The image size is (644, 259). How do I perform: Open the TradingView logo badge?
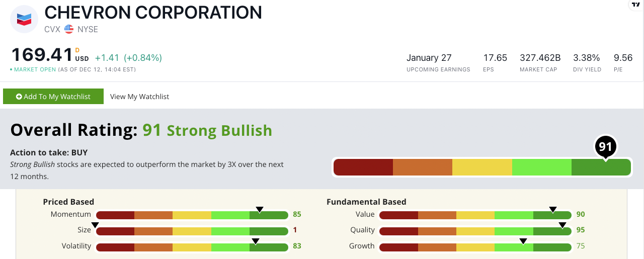(637, 4)
